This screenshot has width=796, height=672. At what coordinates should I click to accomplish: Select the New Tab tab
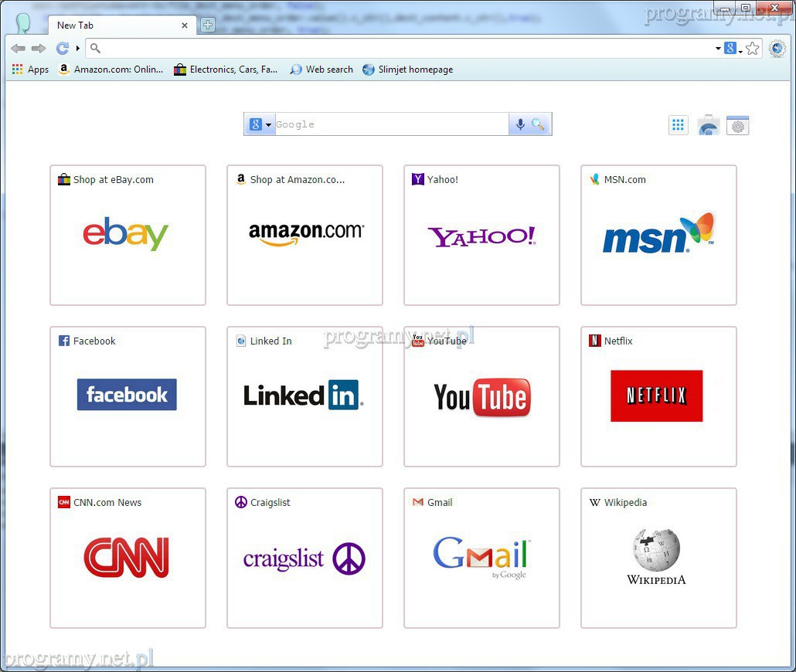116,25
